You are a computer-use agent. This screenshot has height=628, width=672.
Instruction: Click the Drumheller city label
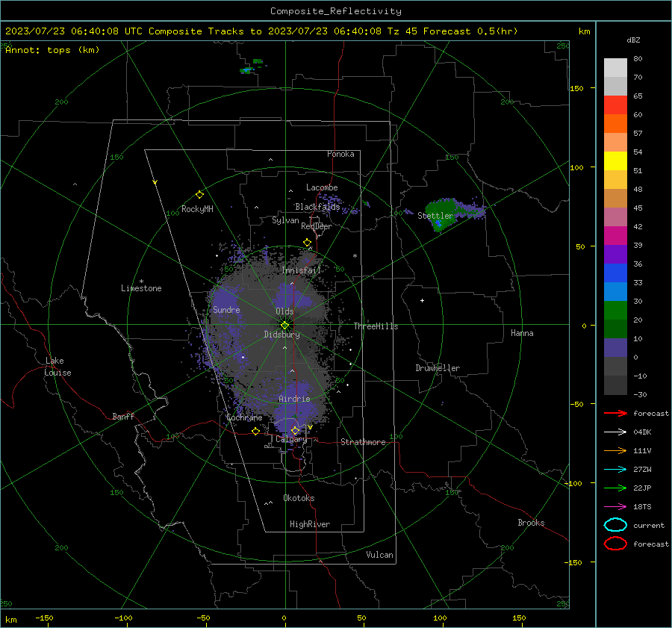(438, 368)
